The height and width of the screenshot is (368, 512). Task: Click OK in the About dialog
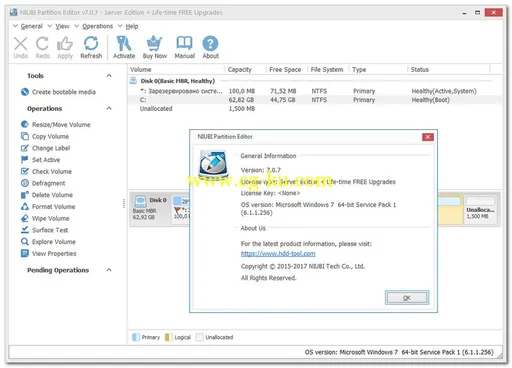(407, 298)
